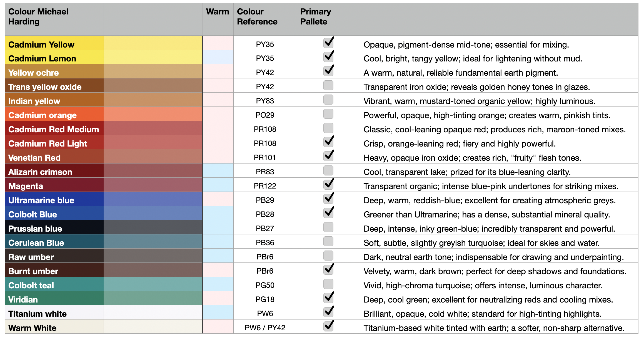Image resolution: width=644 pixels, height=337 pixels.
Task: Click the "Greener than Ultramarine" description cell
Action: coord(499,213)
